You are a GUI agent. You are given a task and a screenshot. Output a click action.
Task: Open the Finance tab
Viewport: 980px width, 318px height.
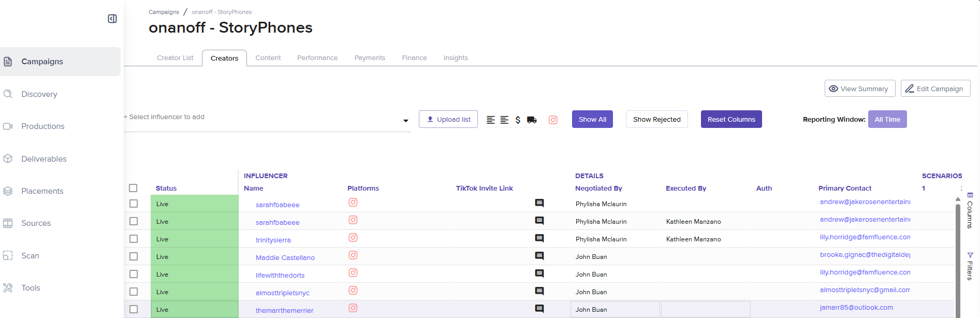(415, 58)
